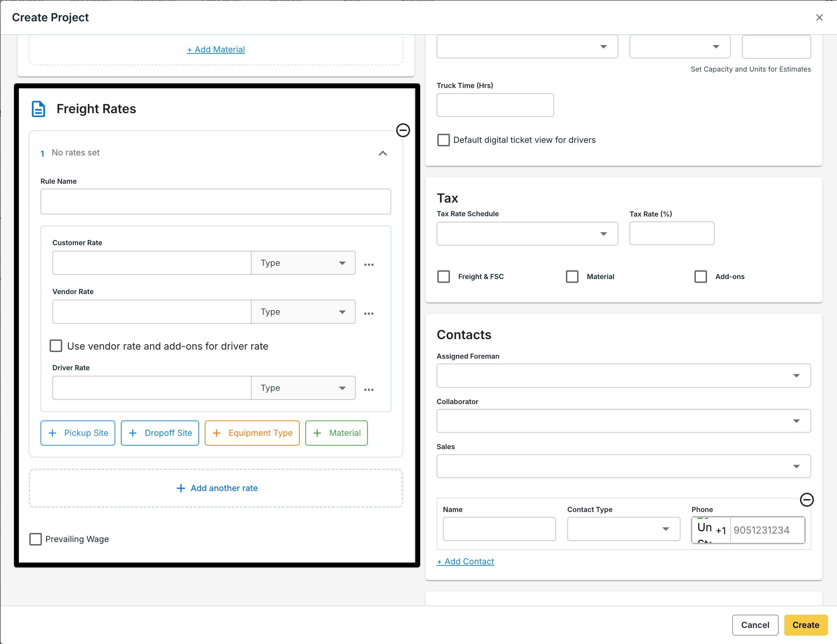Click the + Add Material link

tap(216, 50)
